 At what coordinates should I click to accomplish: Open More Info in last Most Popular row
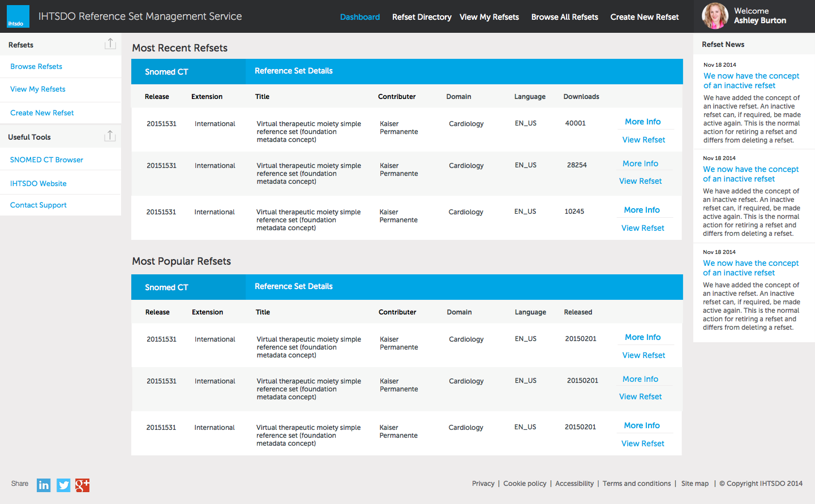642,425
